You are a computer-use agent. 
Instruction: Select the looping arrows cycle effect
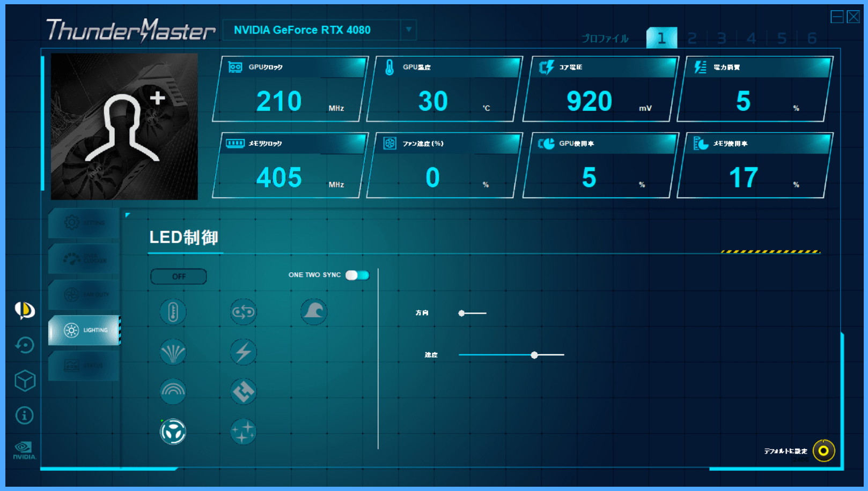[x=243, y=312]
